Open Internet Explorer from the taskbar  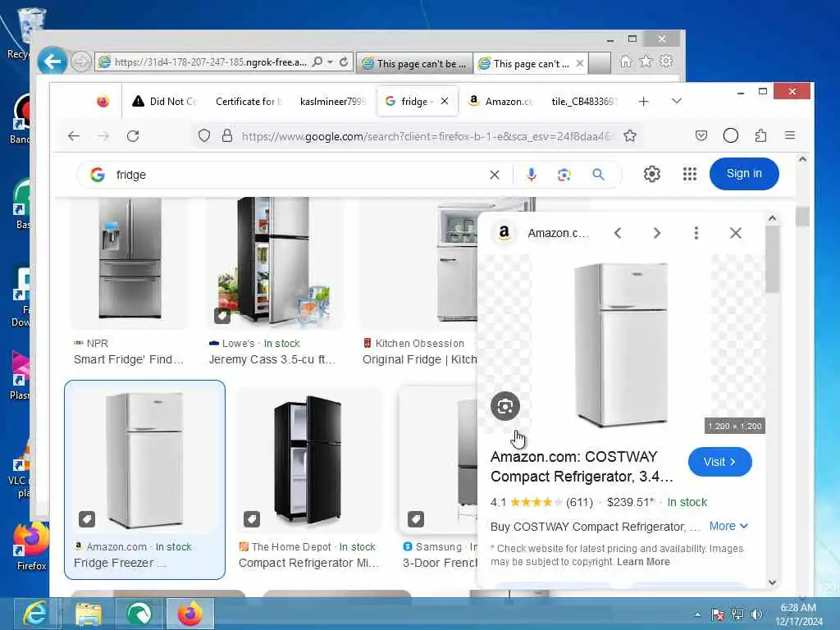click(34, 614)
